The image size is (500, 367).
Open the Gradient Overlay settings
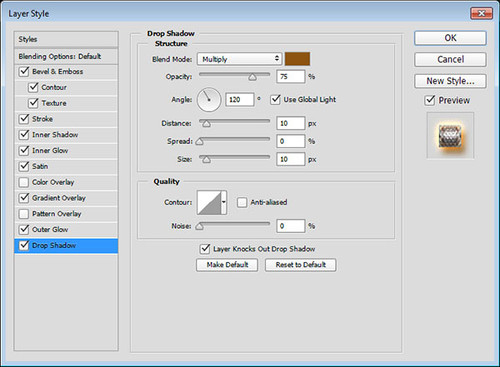coord(59,198)
